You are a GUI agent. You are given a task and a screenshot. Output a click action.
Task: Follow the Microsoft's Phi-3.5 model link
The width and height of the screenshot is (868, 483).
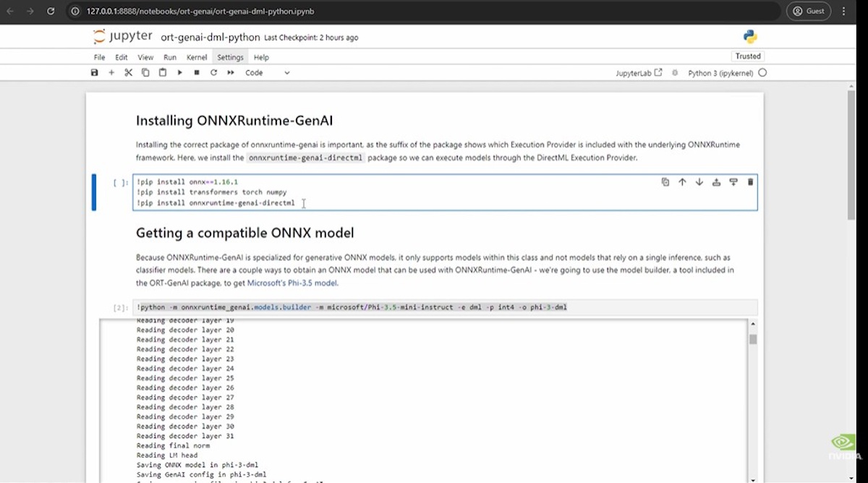[292, 283]
